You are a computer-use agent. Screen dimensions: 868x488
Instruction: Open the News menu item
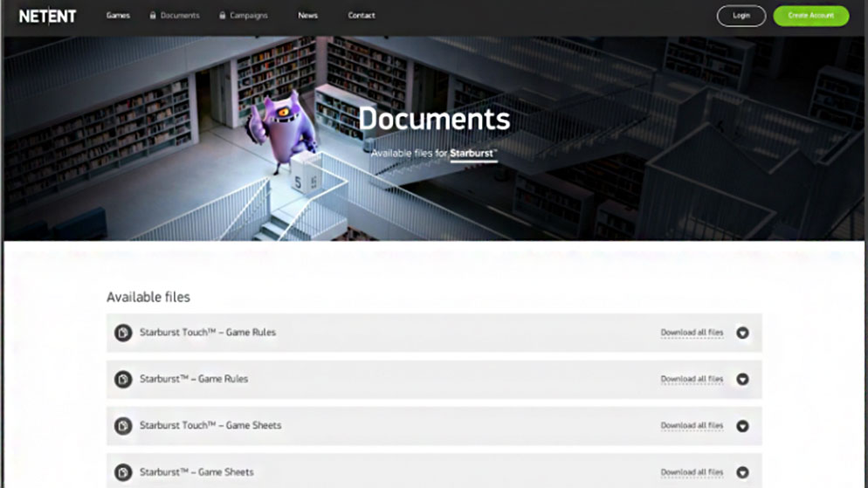tap(307, 16)
